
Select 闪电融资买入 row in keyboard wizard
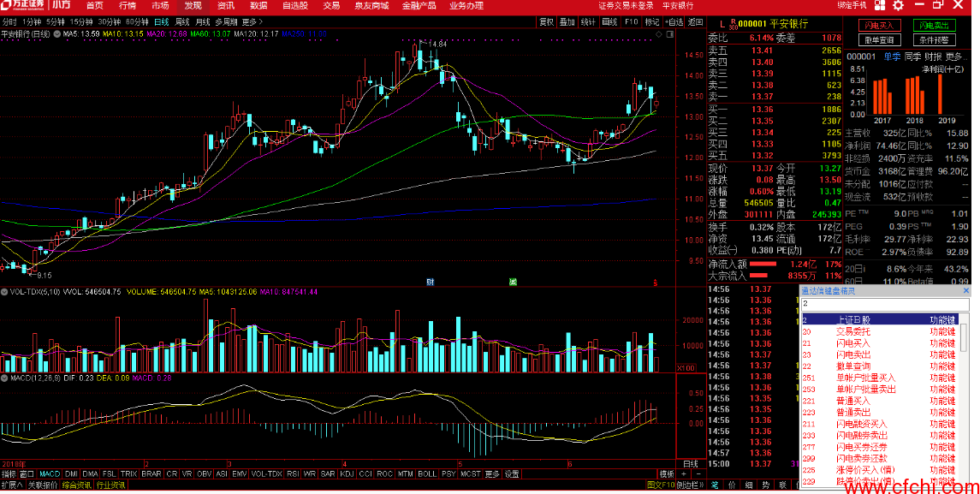[x=879, y=424]
